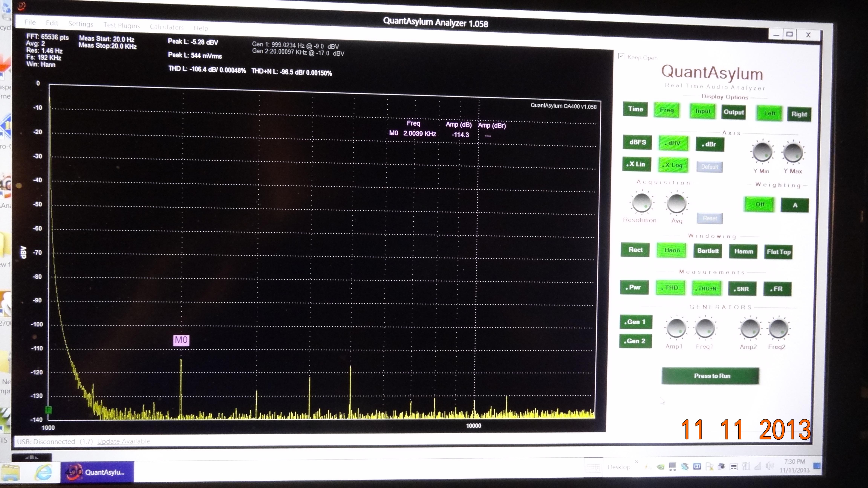868x488 pixels.
Task: Click the -114.3 amplitude value
Action: click(460, 135)
